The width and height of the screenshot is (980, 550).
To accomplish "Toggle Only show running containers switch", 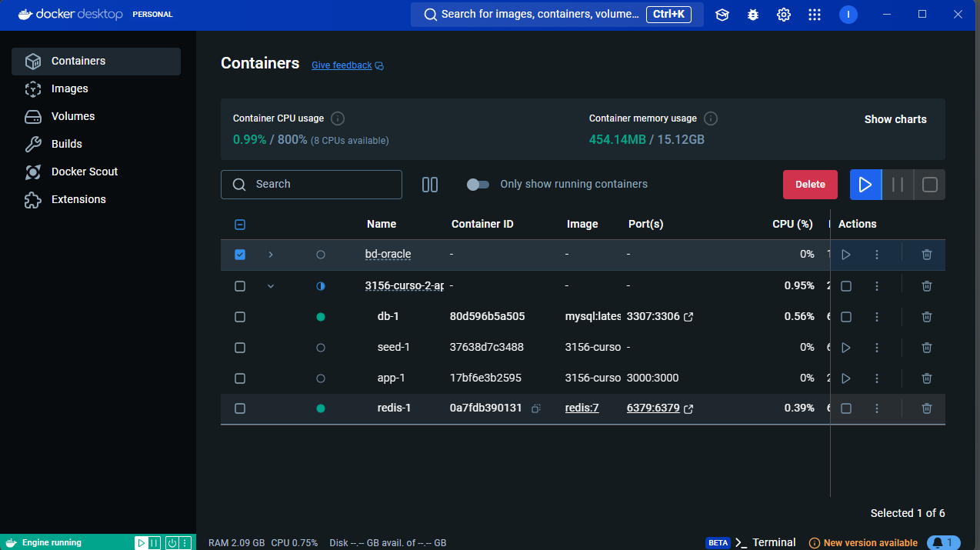I will tap(478, 185).
